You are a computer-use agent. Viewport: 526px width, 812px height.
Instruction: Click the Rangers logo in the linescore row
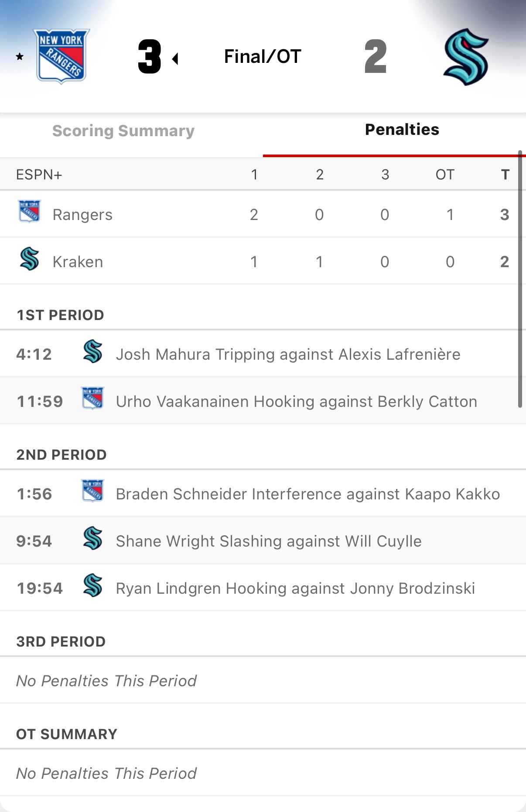[x=29, y=211]
